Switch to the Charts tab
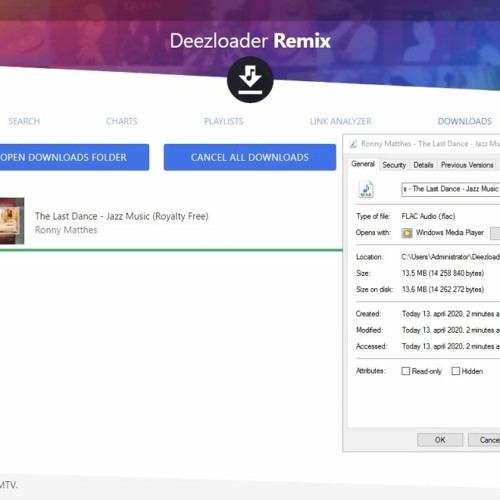This screenshot has height=500, width=500. pos(122,121)
